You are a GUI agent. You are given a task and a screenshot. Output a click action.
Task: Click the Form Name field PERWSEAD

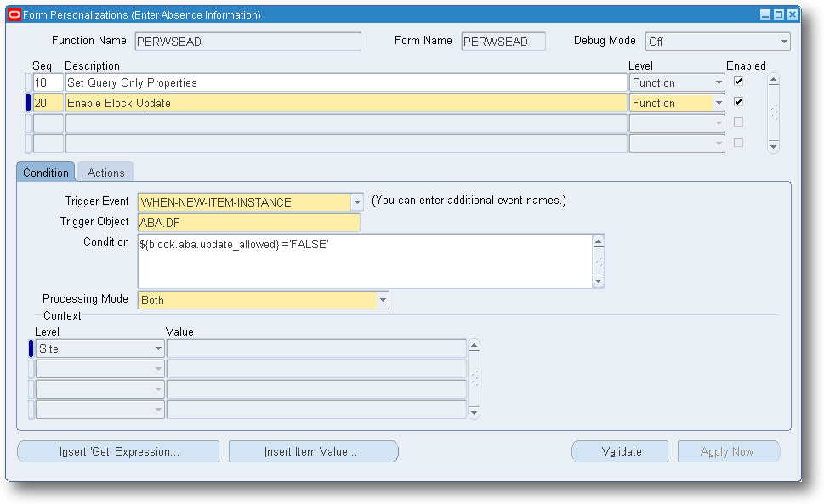[x=503, y=42]
